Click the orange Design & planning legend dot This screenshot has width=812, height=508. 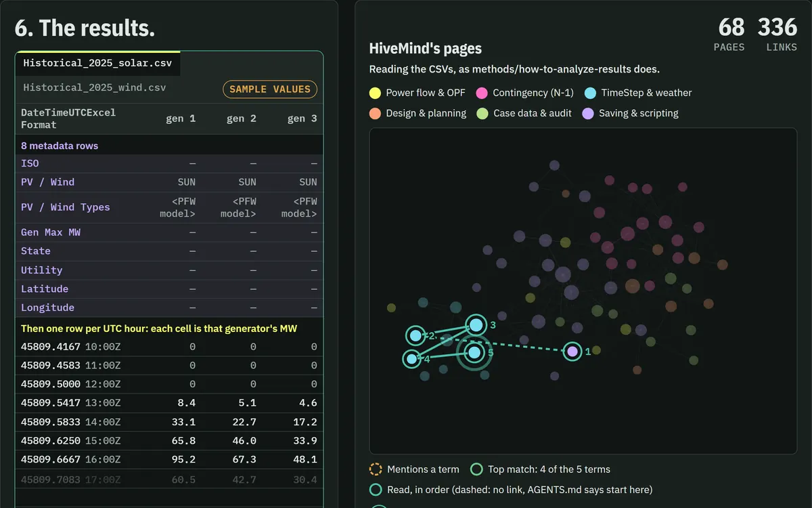pos(375,113)
